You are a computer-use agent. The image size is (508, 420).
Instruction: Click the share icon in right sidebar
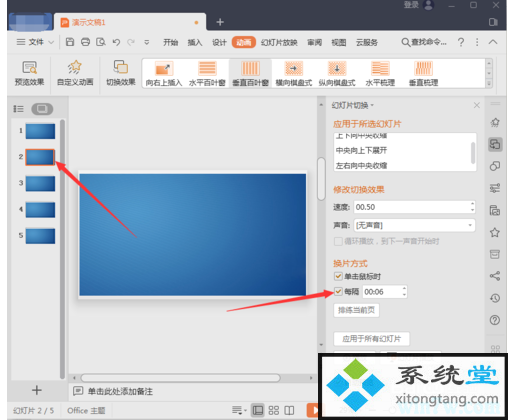495,276
